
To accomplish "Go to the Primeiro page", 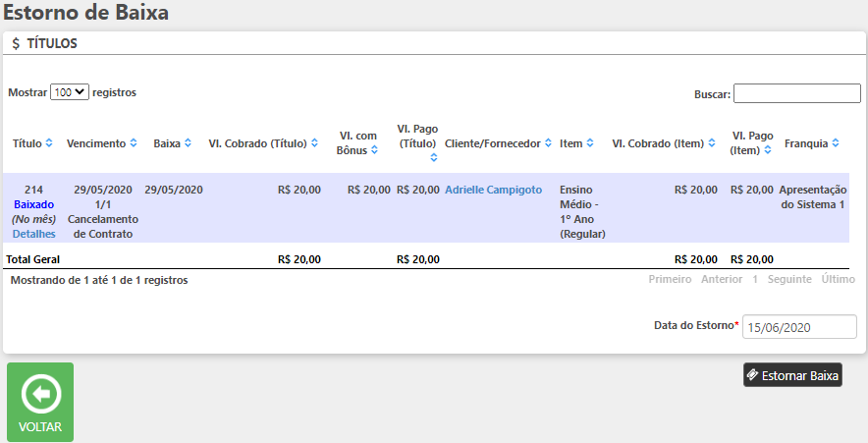I will coord(670,280).
